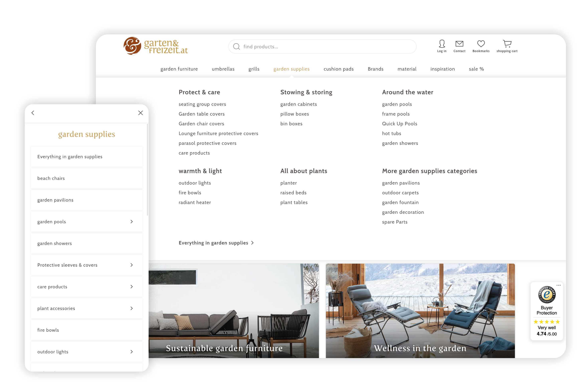
Task: Expand plant accessories submenu chevron
Action: (132, 308)
